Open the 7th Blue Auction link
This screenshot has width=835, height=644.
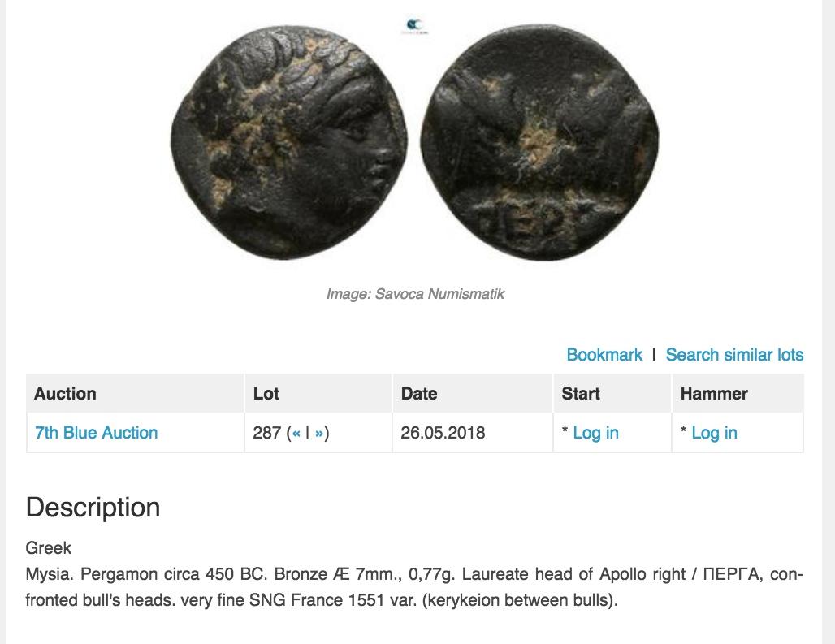(96, 433)
